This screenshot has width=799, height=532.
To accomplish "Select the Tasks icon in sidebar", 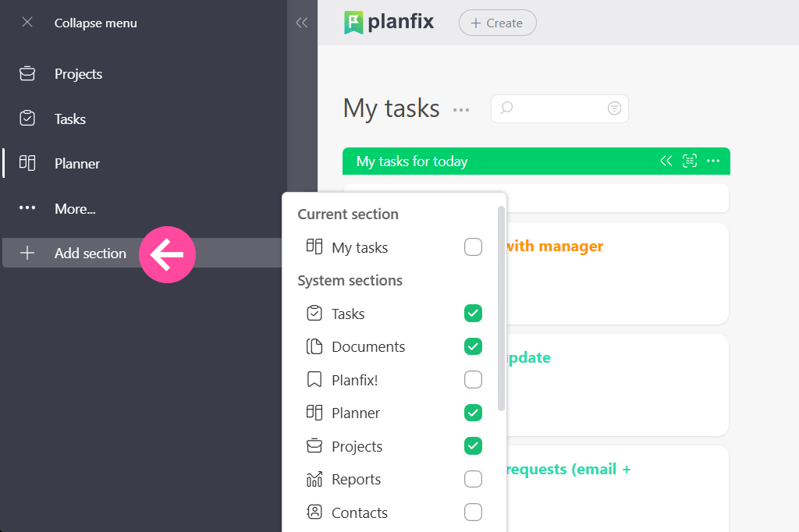I will click(x=27, y=119).
